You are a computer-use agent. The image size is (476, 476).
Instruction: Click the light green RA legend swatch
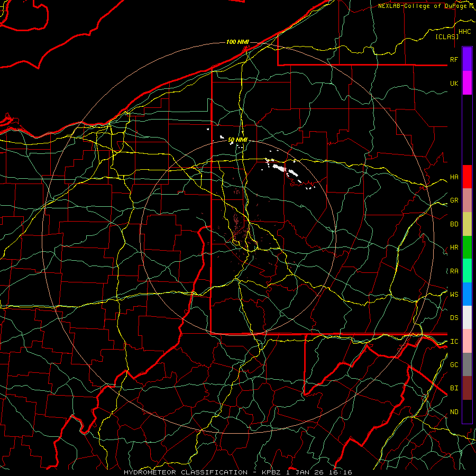[467, 271]
